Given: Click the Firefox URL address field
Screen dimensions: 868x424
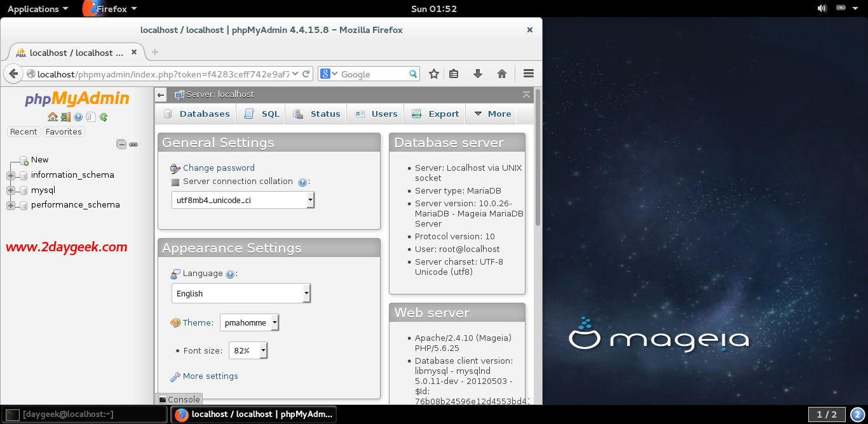Looking at the screenshot, I should point(163,74).
